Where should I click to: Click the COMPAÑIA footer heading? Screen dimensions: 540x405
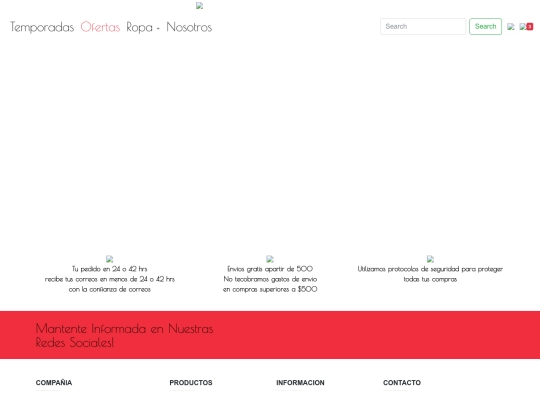54,383
